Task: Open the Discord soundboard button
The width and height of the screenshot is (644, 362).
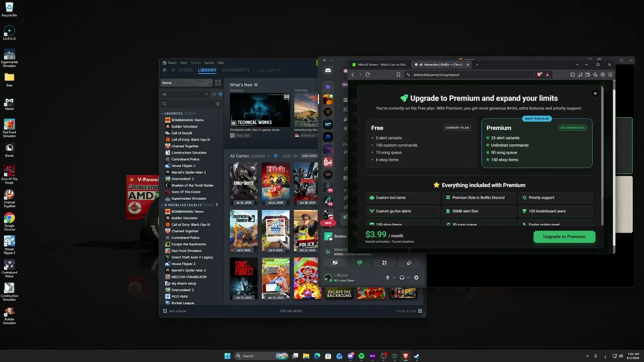Action: pyautogui.click(x=409, y=262)
